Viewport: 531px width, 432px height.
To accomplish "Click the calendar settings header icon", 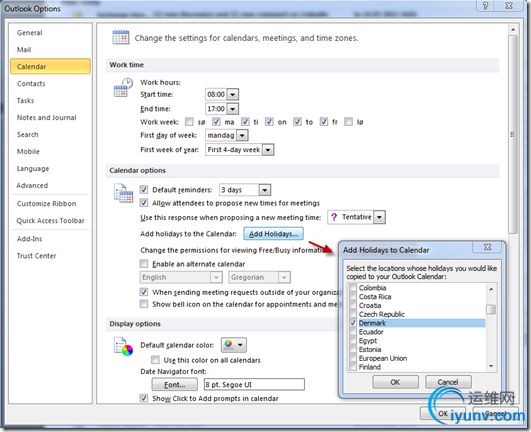I will point(121,37).
